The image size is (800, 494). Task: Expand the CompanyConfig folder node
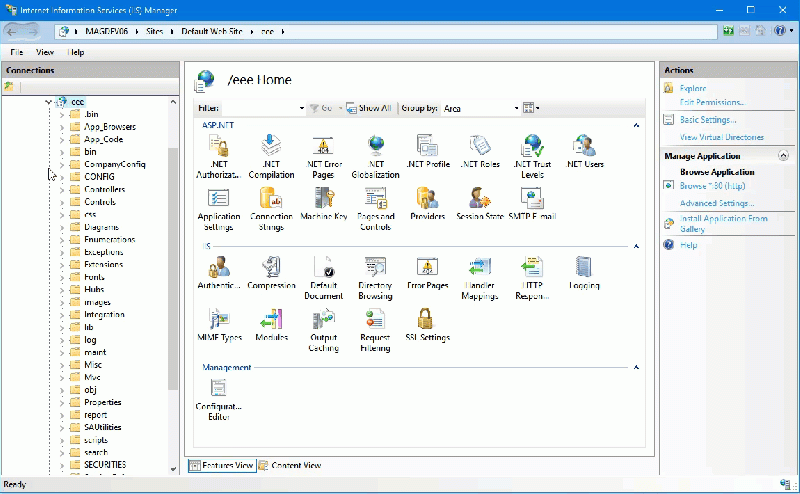(x=62, y=165)
